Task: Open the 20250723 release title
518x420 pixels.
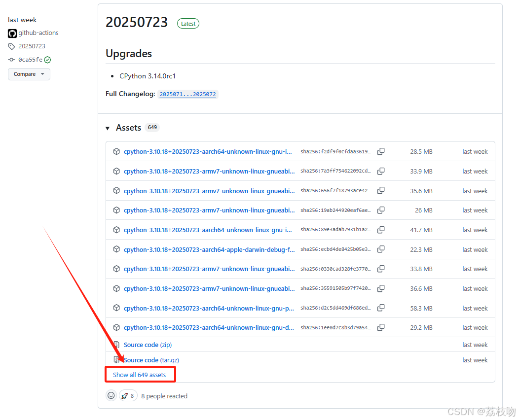Action: click(137, 23)
